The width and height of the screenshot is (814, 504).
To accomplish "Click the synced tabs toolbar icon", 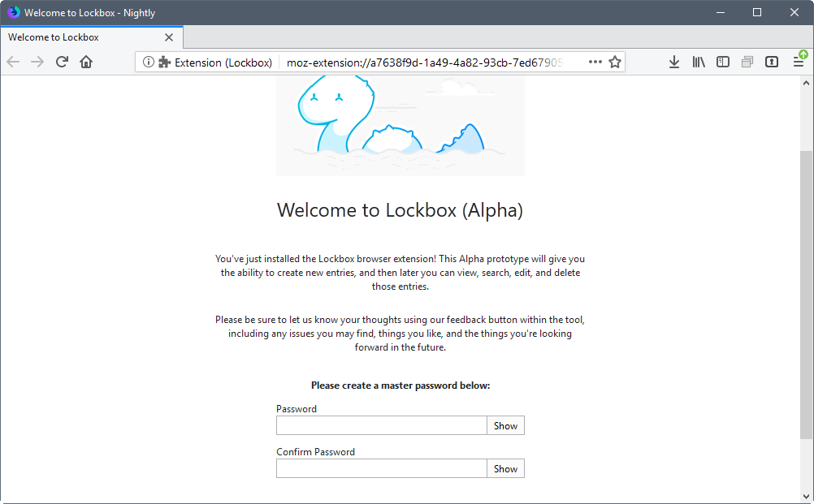I will tap(747, 62).
